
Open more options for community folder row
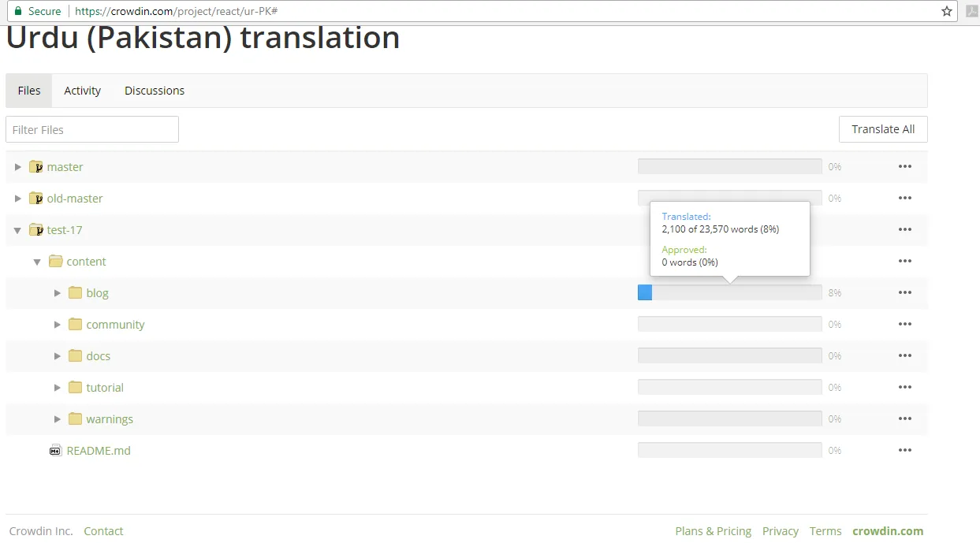pyautogui.click(x=904, y=325)
